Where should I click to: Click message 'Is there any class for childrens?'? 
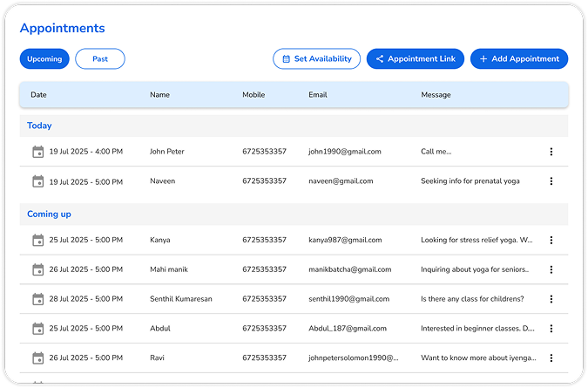coord(472,299)
